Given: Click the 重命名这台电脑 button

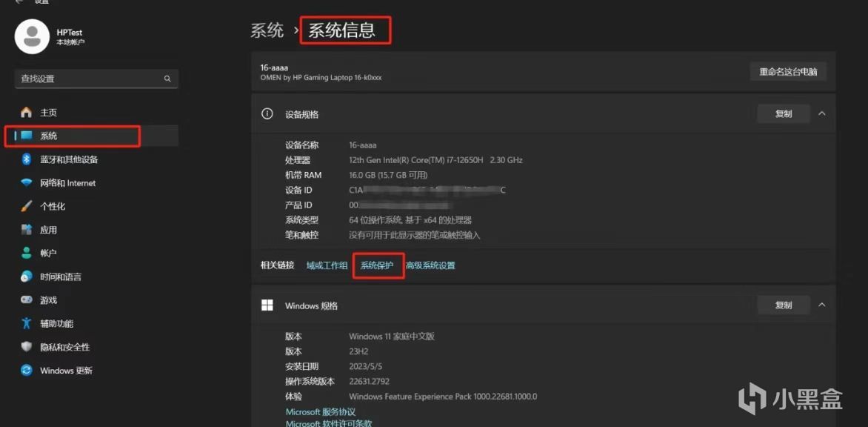Looking at the screenshot, I should click(788, 72).
